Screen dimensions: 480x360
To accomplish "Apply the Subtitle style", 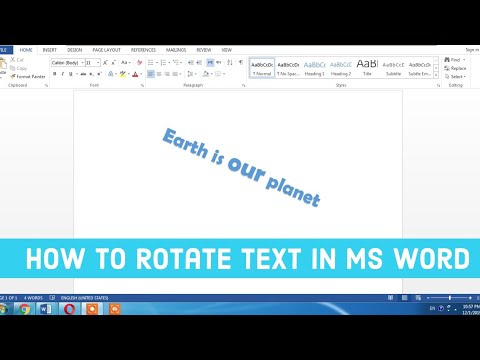I will 393,68.
